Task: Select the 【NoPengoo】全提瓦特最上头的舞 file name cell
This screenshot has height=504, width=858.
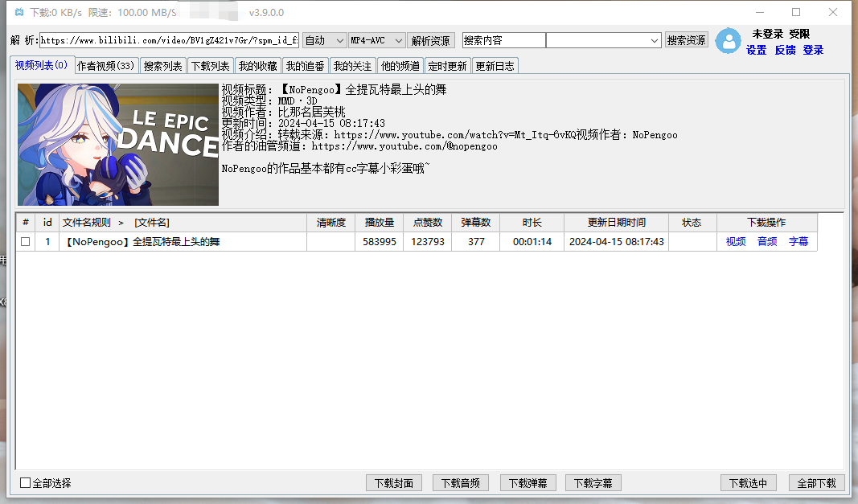Action: (183, 241)
